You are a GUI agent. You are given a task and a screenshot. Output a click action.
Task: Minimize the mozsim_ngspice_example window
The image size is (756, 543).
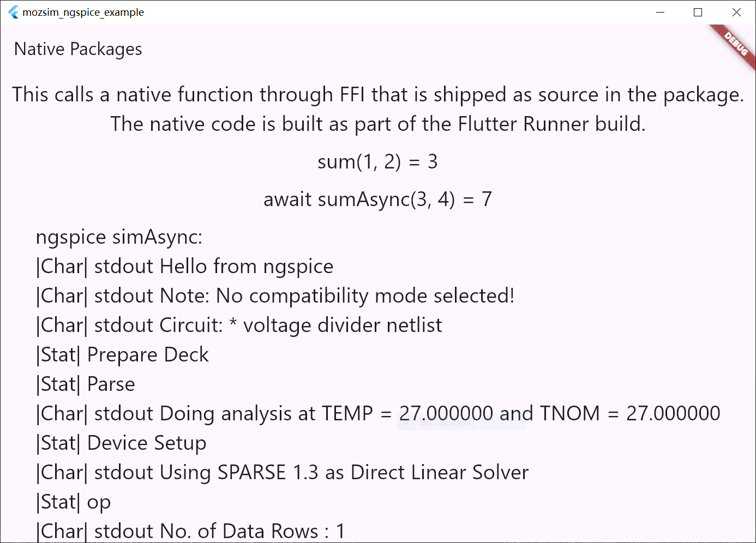(x=660, y=12)
